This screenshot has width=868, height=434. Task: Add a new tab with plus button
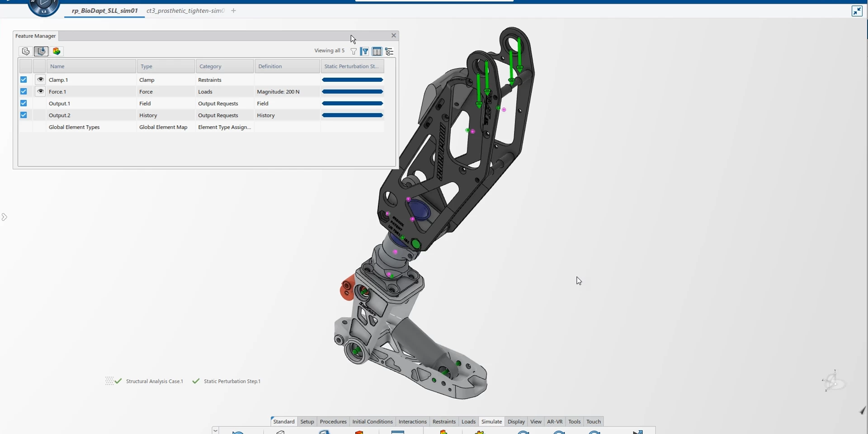233,11
